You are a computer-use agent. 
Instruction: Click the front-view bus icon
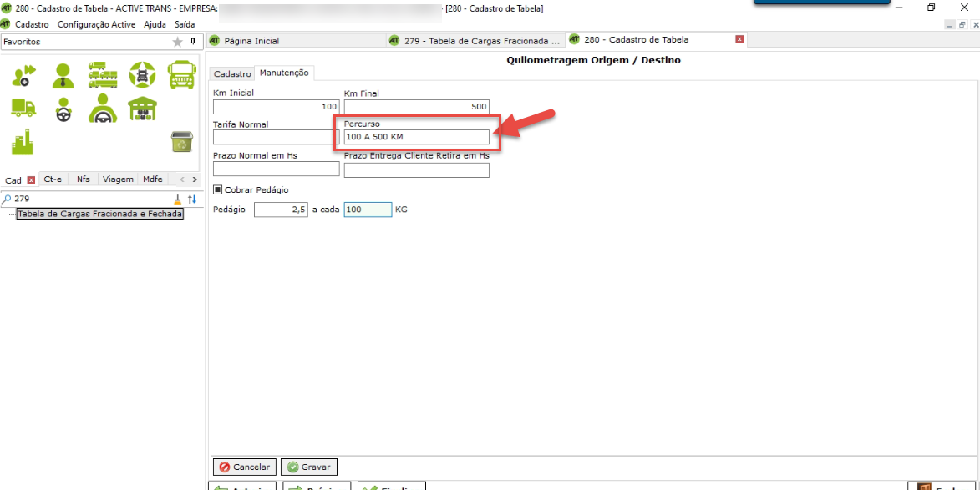[x=181, y=75]
